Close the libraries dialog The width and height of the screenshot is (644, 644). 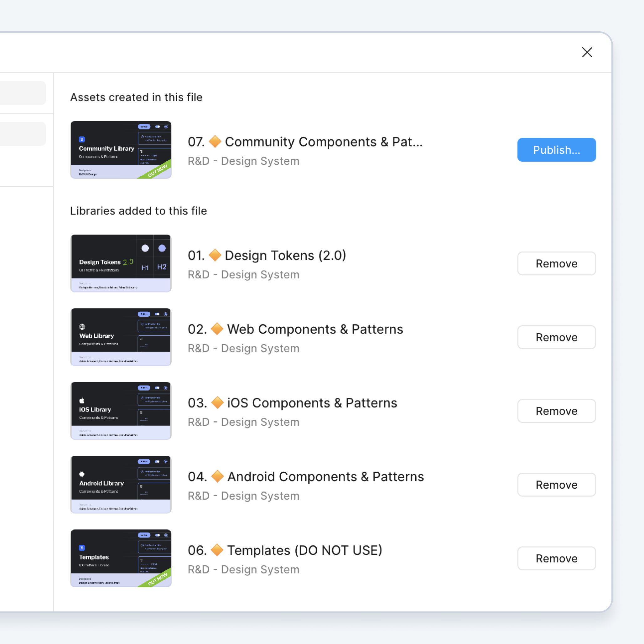pyautogui.click(x=587, y=52)
